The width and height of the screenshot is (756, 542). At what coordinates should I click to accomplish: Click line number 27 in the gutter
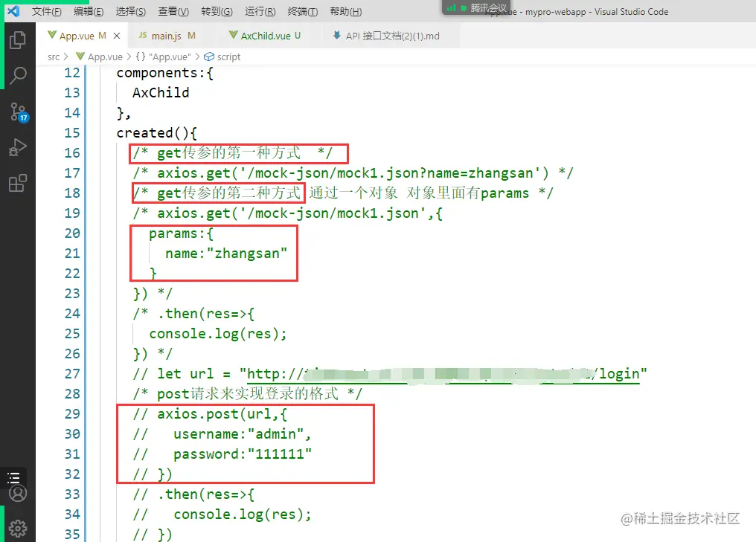(72, 374)
